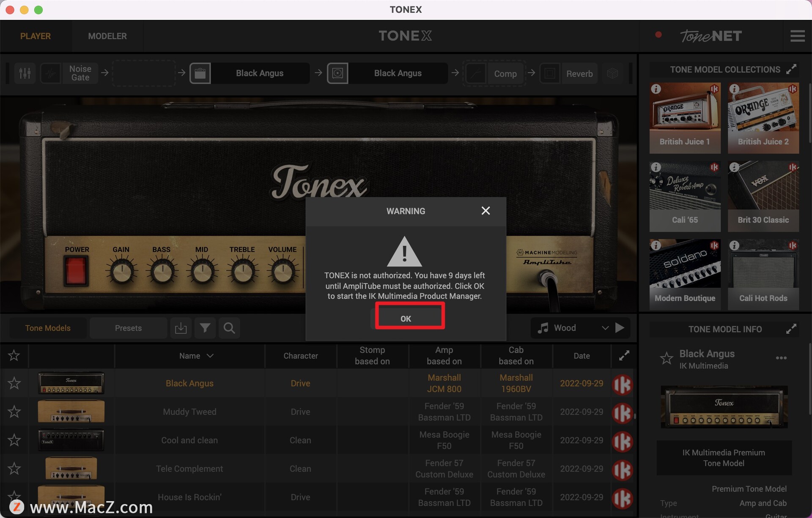Open the Modern Boutique collection thumbnail

(685, 274)
